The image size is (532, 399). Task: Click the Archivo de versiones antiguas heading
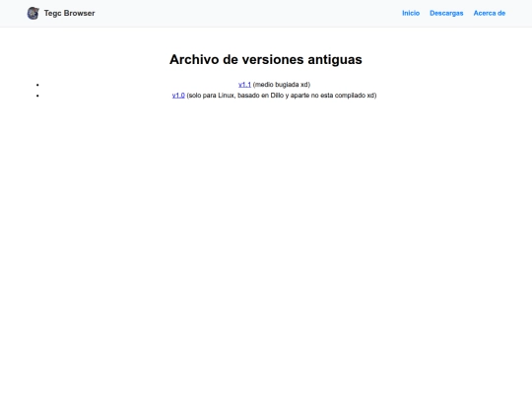coord(266,59)
